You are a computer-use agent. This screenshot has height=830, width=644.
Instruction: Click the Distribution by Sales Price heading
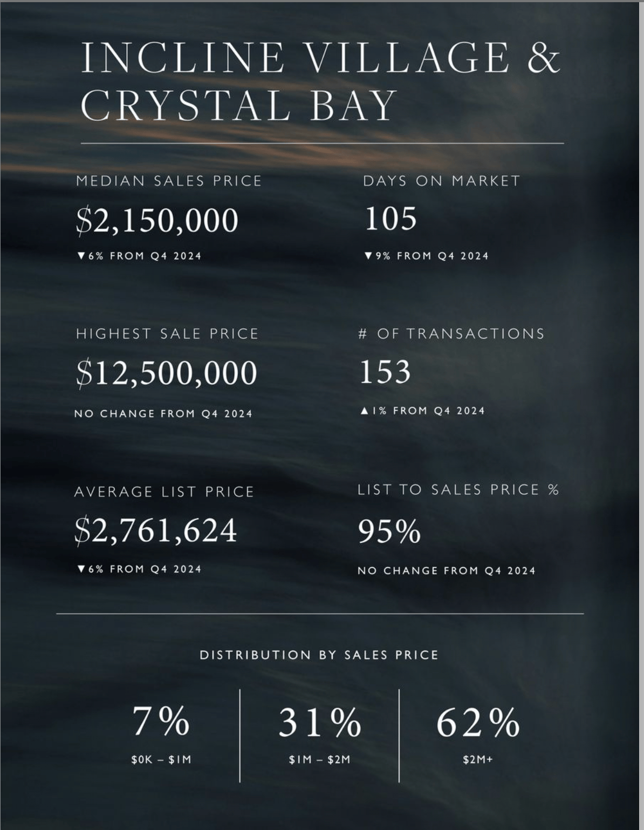tap(319, 655)
